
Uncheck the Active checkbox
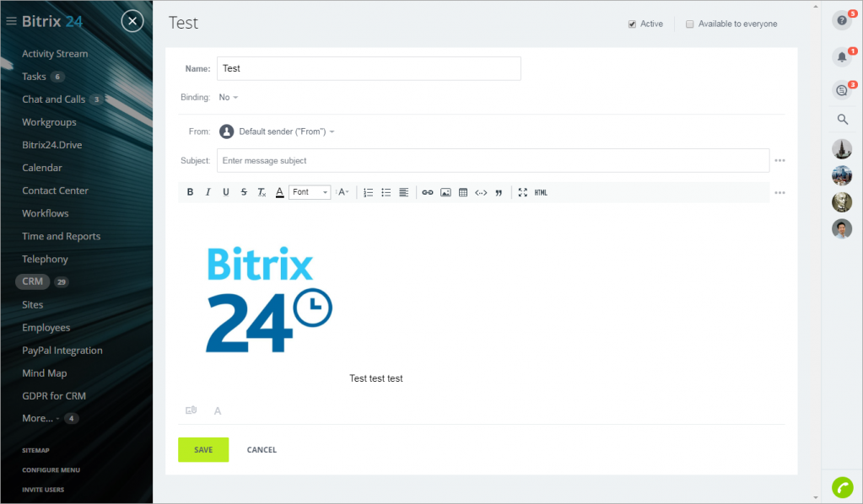(x=632, y=24)
